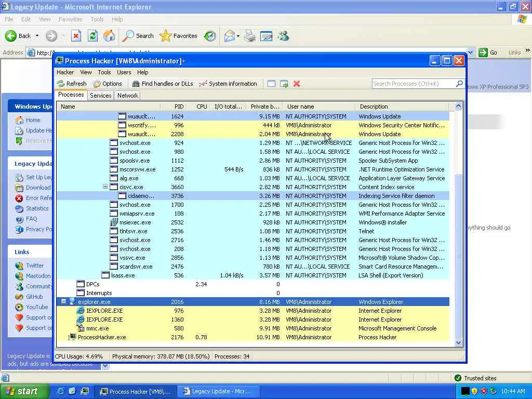Screen dimensions: 532x399
Task: Click the Search Processes input field
Action: pyautogui.click(x=414, y=84)
